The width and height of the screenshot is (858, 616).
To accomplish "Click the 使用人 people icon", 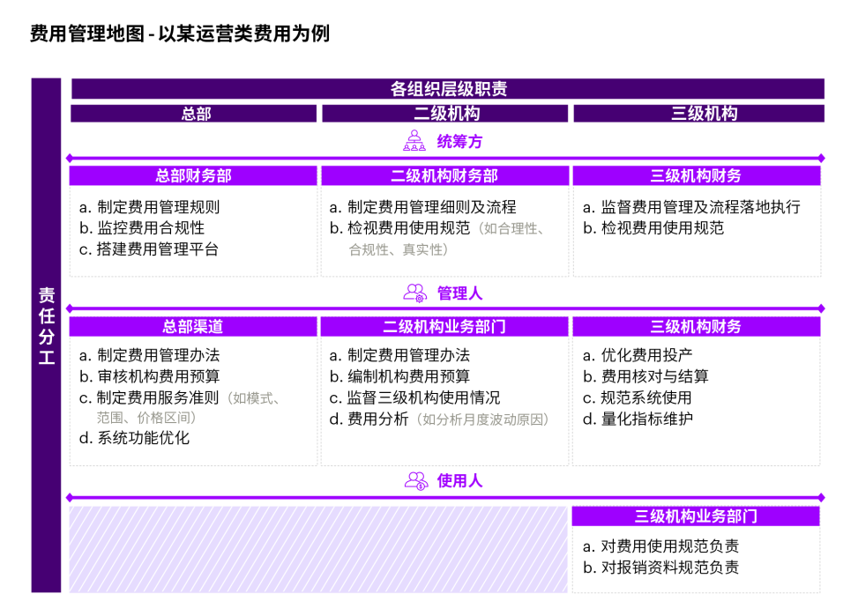I will point(415,480).
